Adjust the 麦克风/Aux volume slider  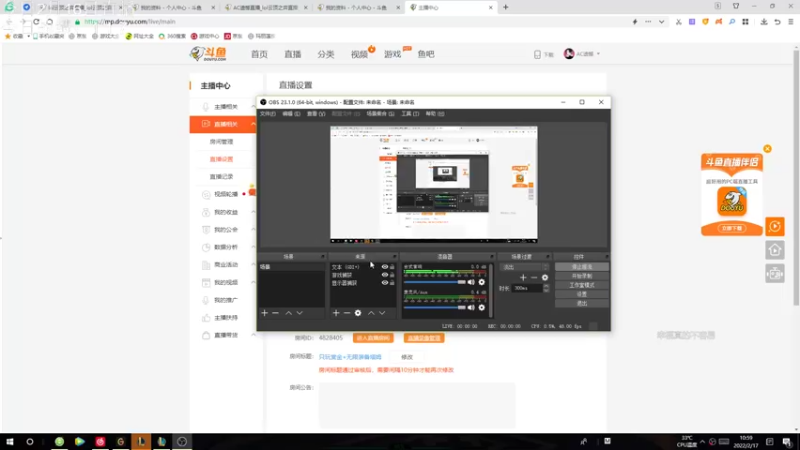pyautogui.click(x=434, y=308)
